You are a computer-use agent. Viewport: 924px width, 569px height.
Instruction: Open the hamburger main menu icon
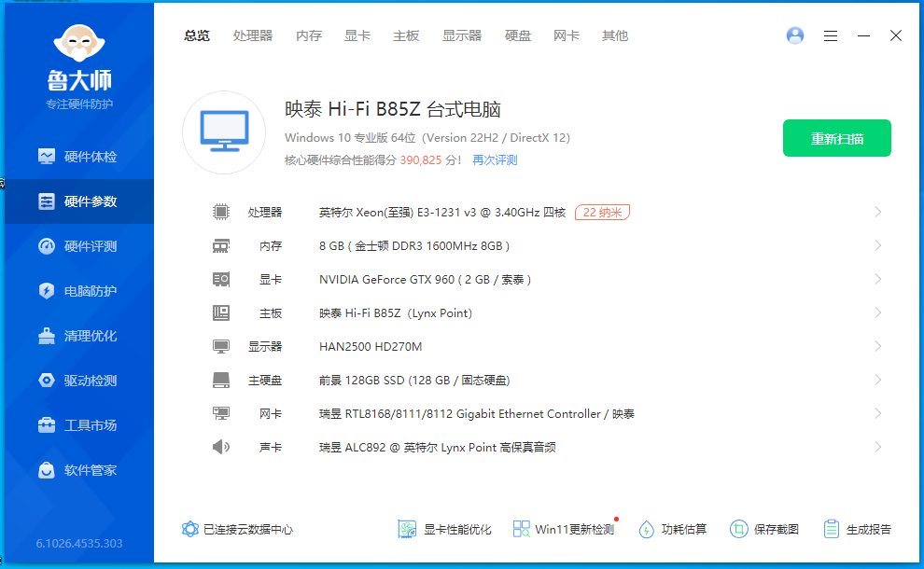coord(830,35)
